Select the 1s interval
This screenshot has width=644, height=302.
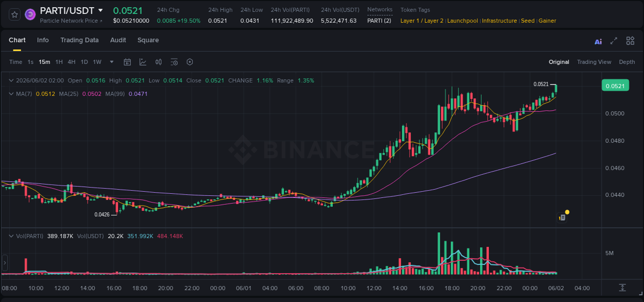click(x=30, y=62)
